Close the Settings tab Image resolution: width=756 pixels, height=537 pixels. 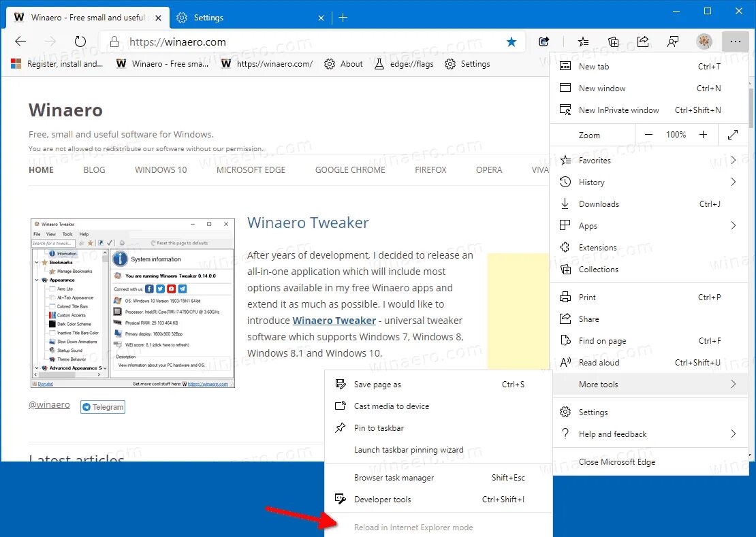321,18
